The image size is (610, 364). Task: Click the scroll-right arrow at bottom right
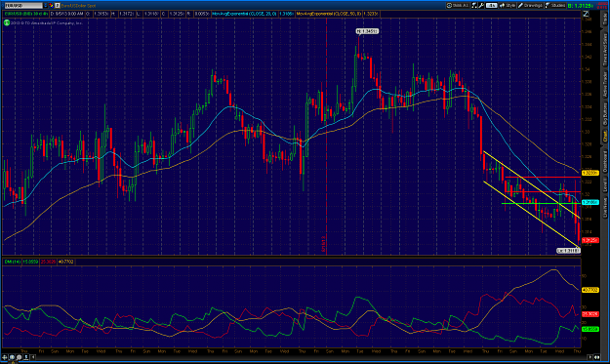click(x=590, y=357)
